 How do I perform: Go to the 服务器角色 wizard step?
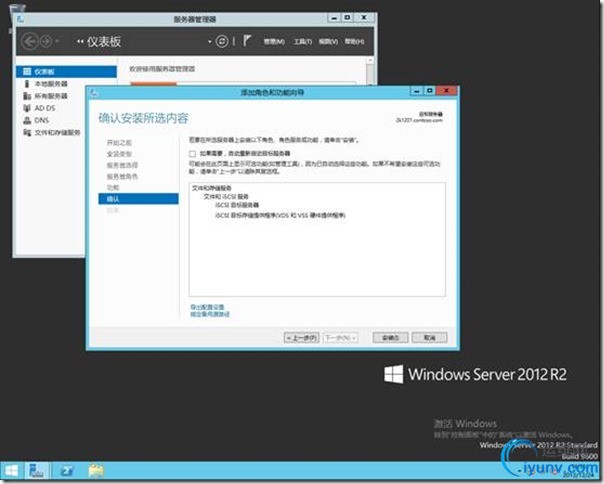122,176
